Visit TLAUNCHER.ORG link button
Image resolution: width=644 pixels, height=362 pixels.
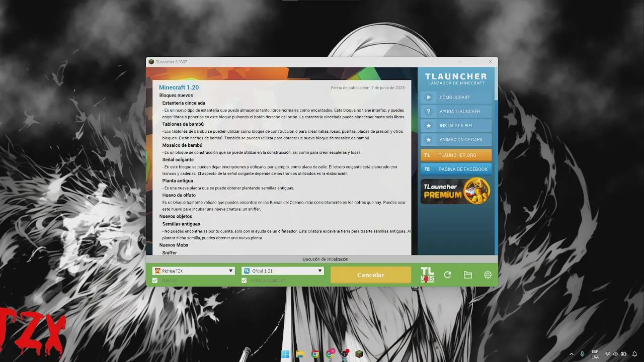(x=456, y=155)
